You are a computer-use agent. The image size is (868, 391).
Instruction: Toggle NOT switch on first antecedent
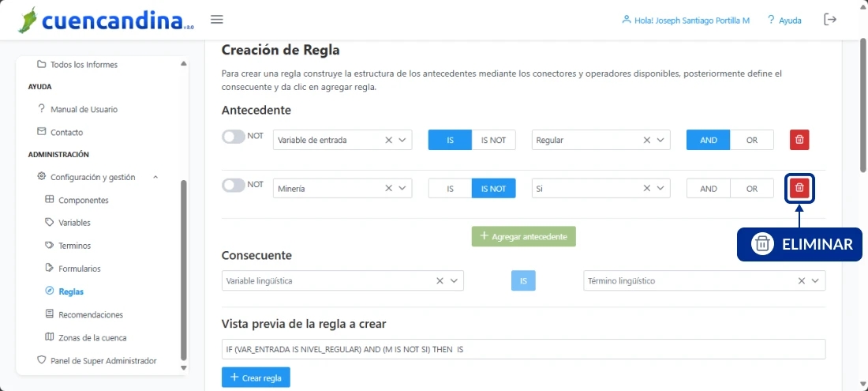[x=234, y=137]
